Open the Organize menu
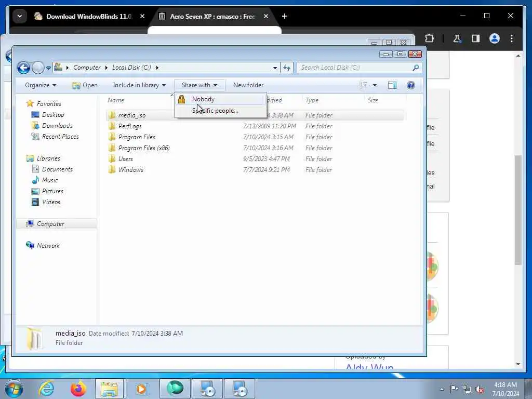The image size is (532, 399). pyautogui.click(x=41, y=85)
